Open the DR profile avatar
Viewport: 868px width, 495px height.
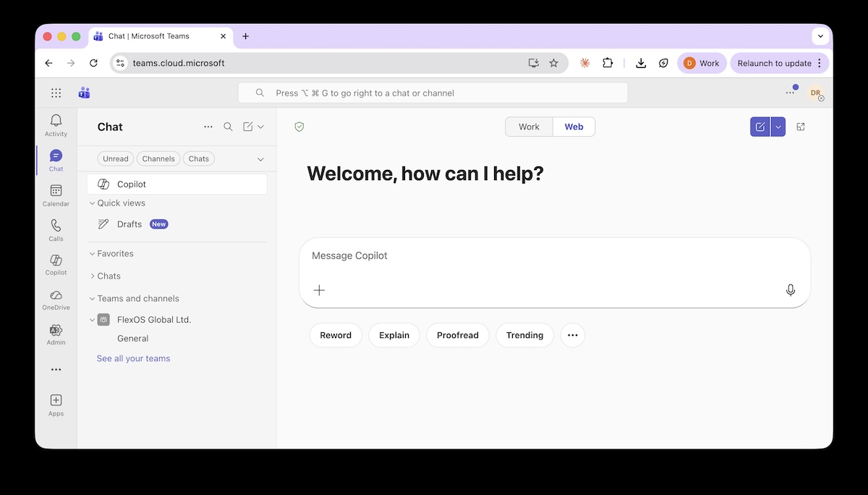click(816, 93)
